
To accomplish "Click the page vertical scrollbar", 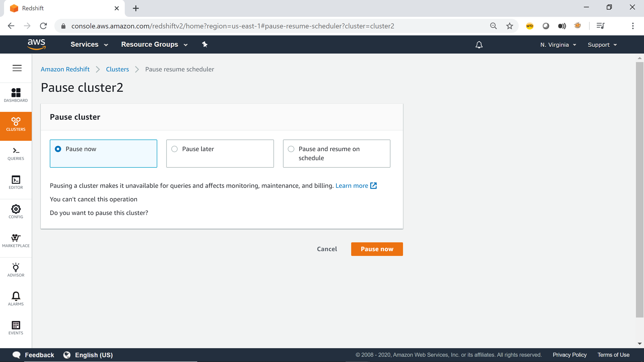I will coord(639,190).
